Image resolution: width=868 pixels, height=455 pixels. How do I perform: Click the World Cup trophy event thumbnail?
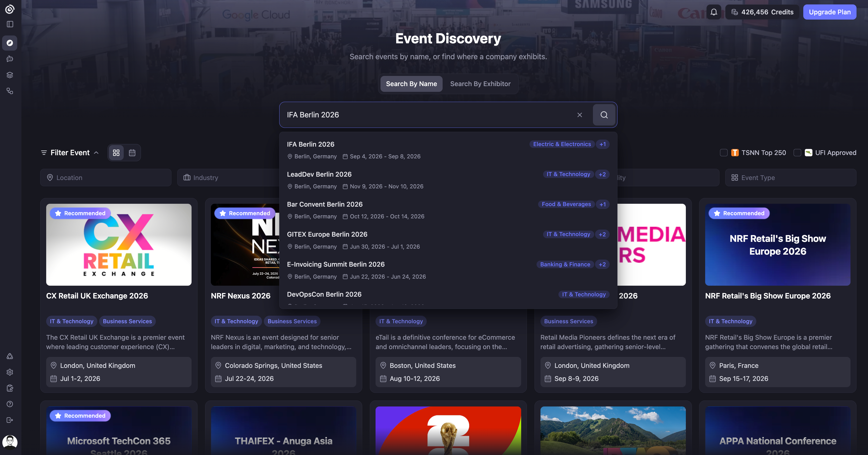[448, 431]
